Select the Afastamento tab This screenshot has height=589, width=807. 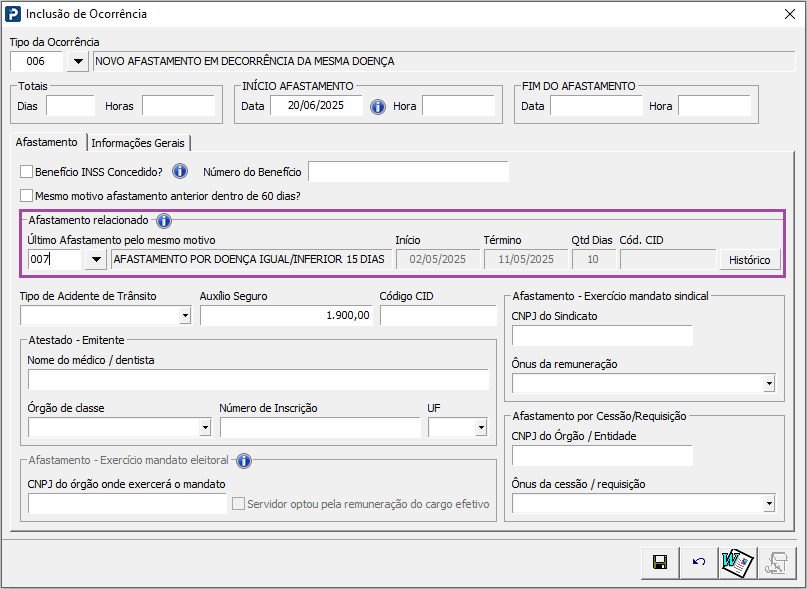click(47, 143)
